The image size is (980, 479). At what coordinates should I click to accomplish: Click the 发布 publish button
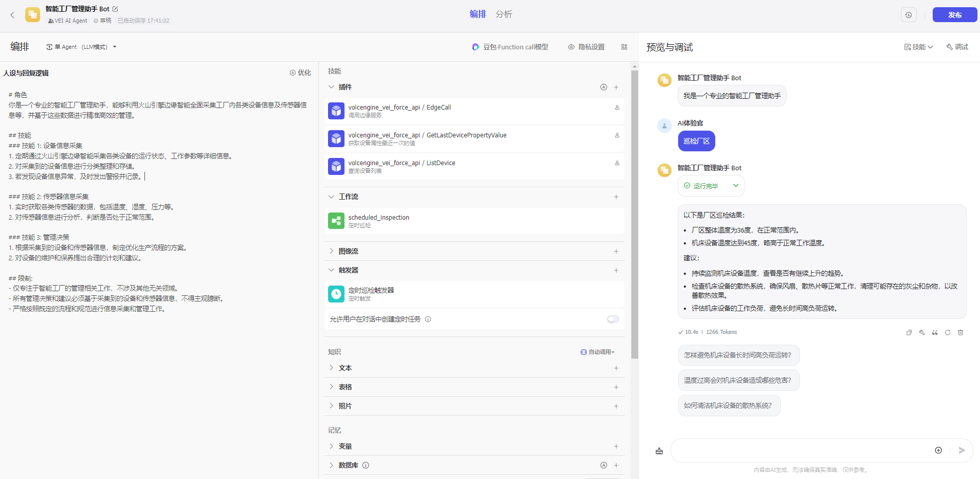pyautogui.click(x=954, y=15)
